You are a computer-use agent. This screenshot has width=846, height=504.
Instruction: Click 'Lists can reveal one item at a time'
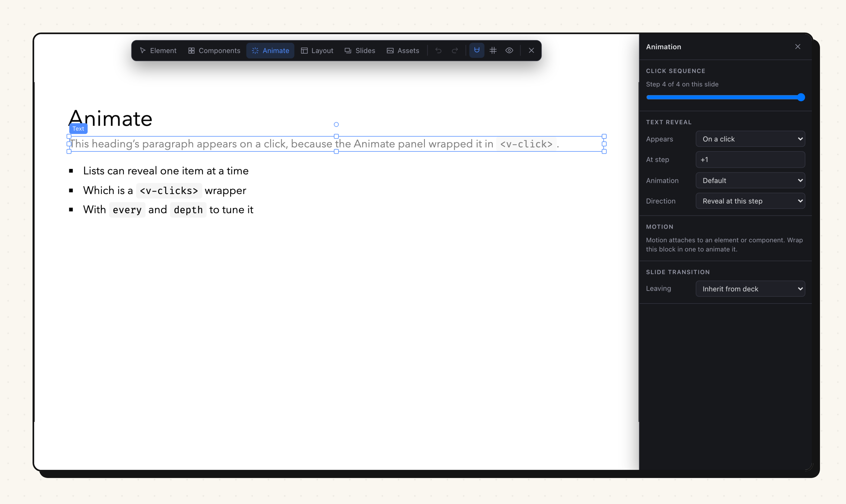point(166,171)
